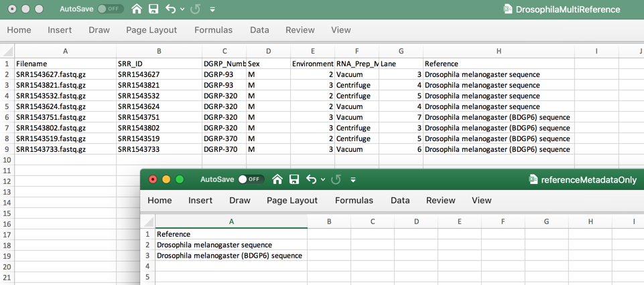
Task: Click Save icon in DrosophilaMultiReference window
Action: tap(153, 9)
